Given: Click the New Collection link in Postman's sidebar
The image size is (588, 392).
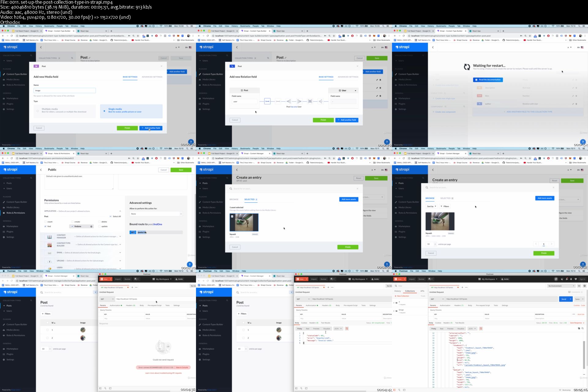Looking at the screenshot, I should pyautogui.click(x=402, y=296).
